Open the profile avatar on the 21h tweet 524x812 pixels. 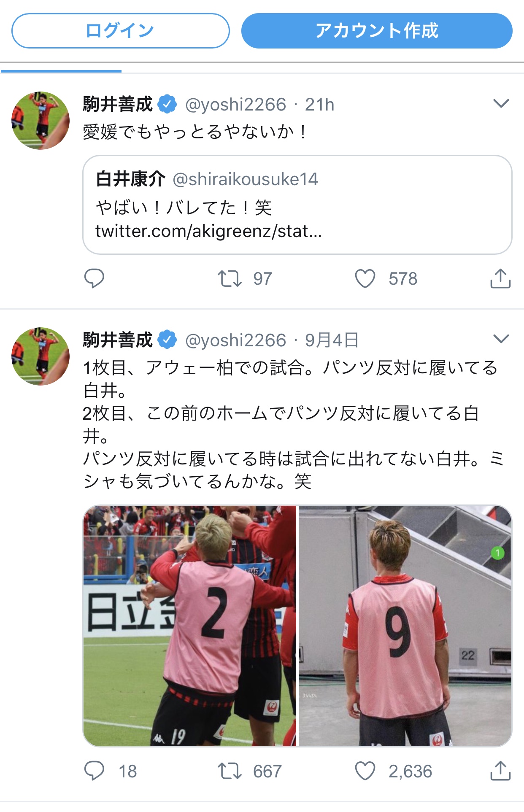coord(41,121)
